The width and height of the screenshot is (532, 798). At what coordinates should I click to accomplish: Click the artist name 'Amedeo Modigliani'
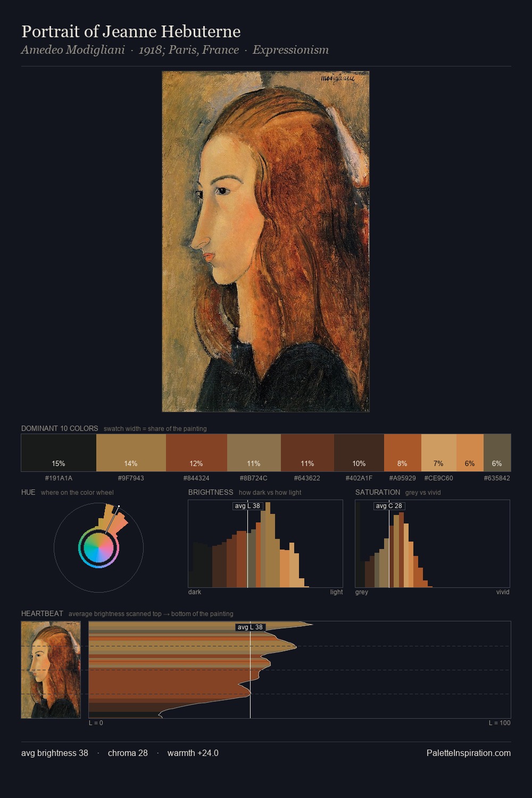coord(73,50)
